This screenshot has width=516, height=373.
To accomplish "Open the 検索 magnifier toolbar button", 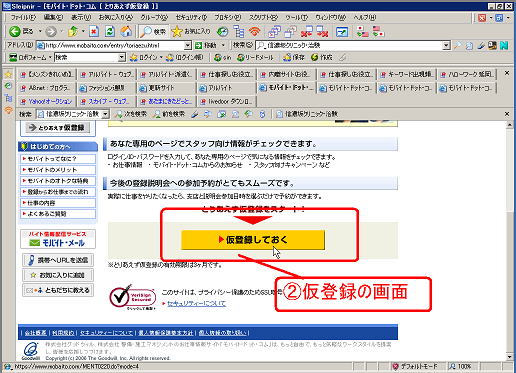I will point(153,31).
